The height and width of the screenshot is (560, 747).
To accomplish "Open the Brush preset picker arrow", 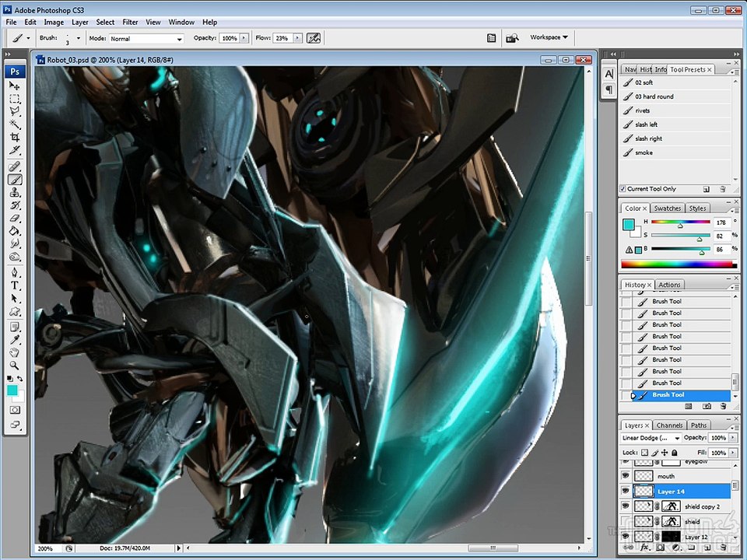I will pyautogui.click(x=79, y=38).
